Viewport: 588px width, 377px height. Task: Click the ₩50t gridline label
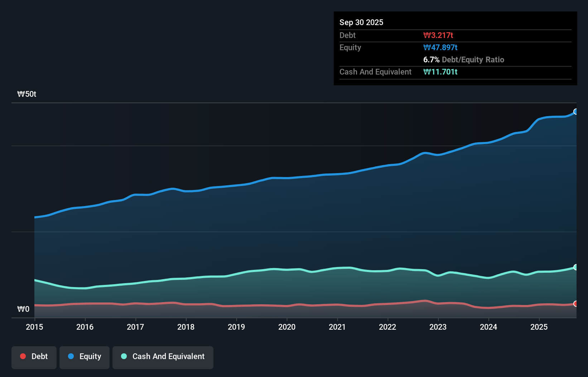click(x=26, y=94)
